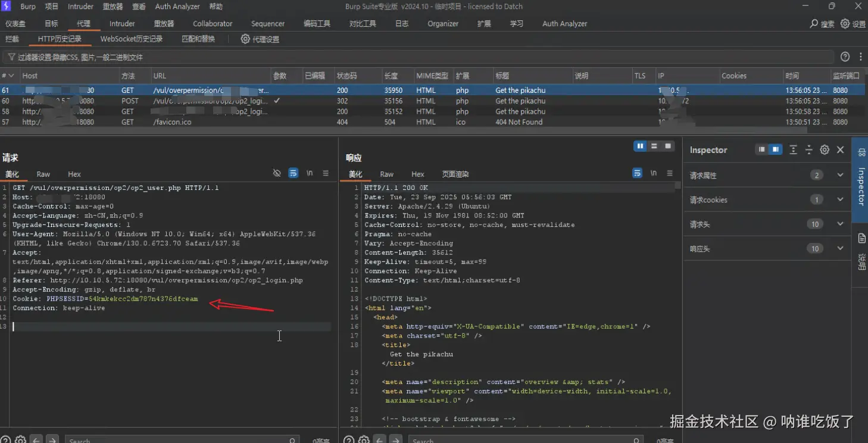Select the POST request row number 60

tap(131, 101)
